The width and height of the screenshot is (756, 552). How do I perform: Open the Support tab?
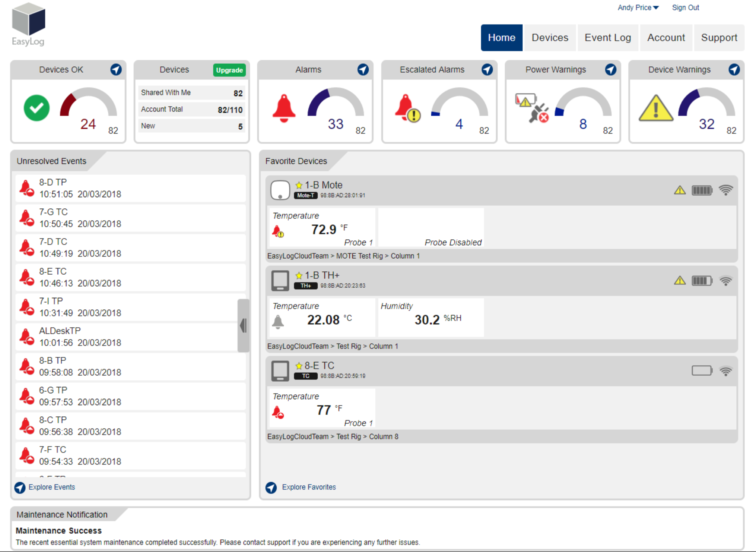719,38
